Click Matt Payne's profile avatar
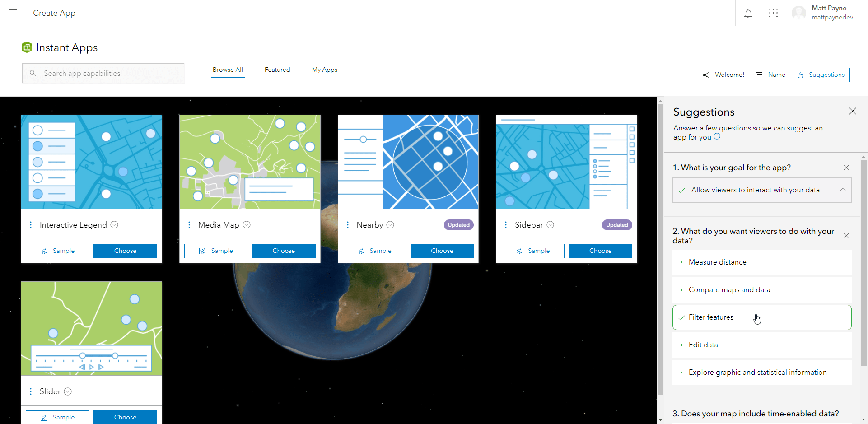This screenshot has width=868, height=424. [x=799, y=13]
